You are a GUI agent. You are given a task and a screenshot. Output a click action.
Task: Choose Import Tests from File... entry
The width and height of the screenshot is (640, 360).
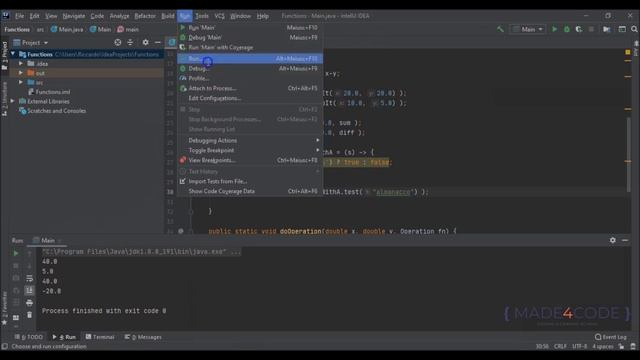tap(250, 181)
